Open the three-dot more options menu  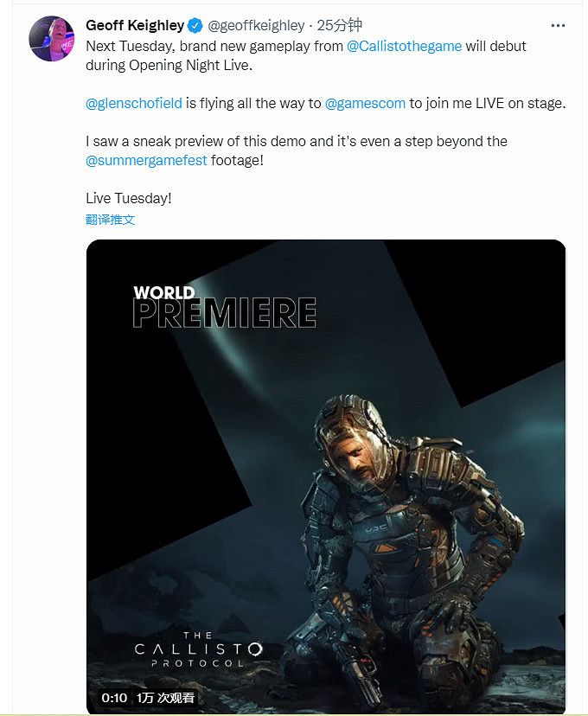pyautogui.click(x=557, y=26)
